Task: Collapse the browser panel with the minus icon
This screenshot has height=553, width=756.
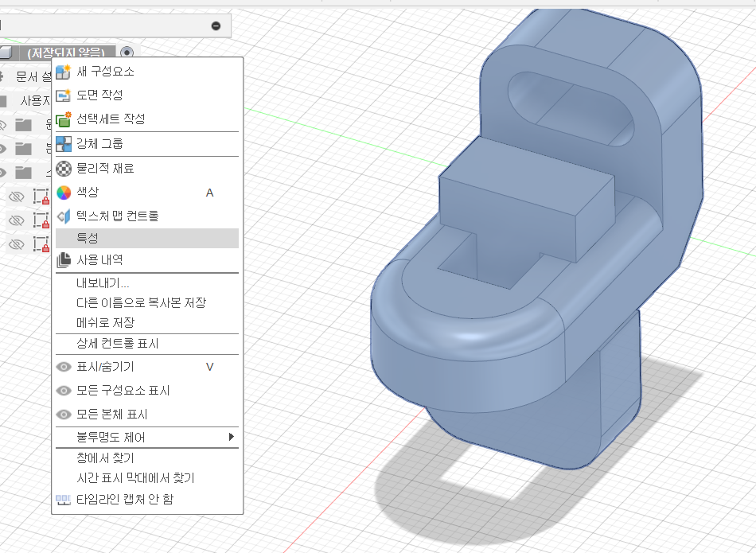Action: pos(216,26)
